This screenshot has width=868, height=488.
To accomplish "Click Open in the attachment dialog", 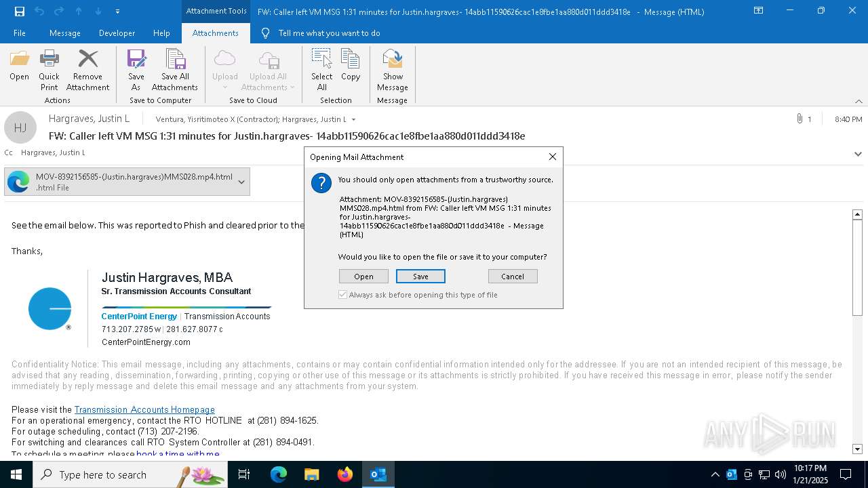I will [x=363, y=276].
